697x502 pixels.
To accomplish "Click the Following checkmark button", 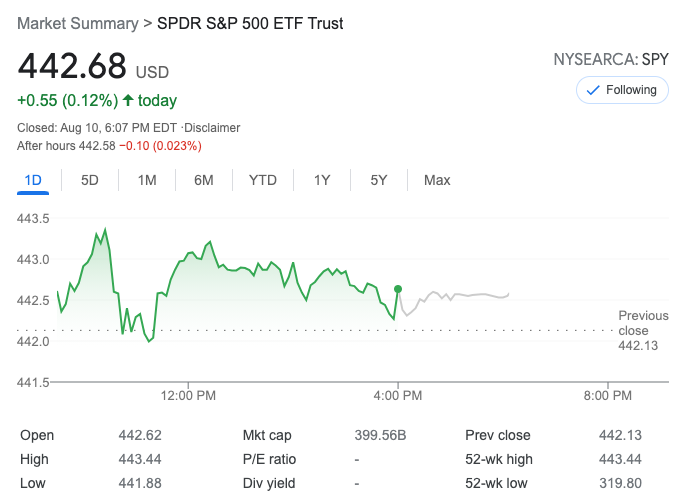I will click(x=622, y=90).
